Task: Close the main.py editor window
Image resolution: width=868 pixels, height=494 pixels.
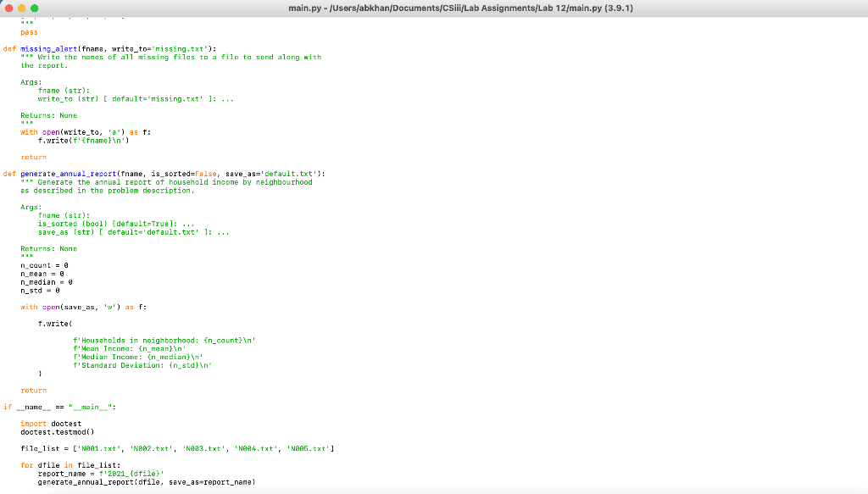Action: (x=8, y=8)
